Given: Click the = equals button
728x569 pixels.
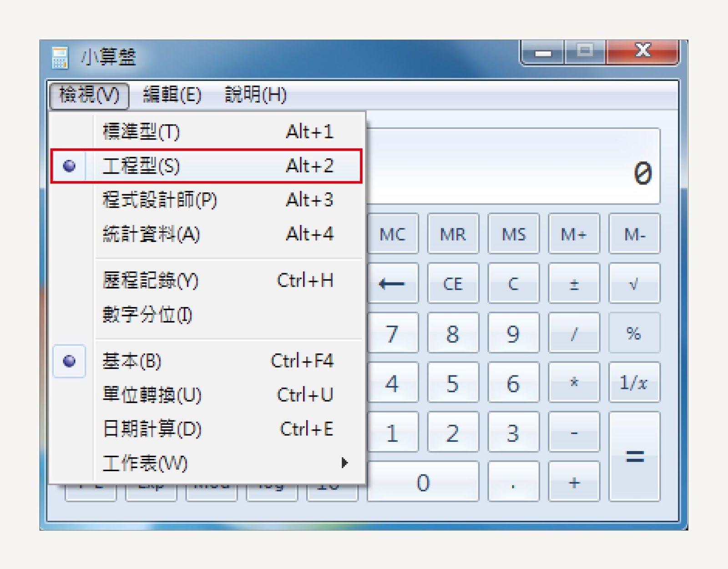Looking at the screenshot, I should tap(634, 456).
